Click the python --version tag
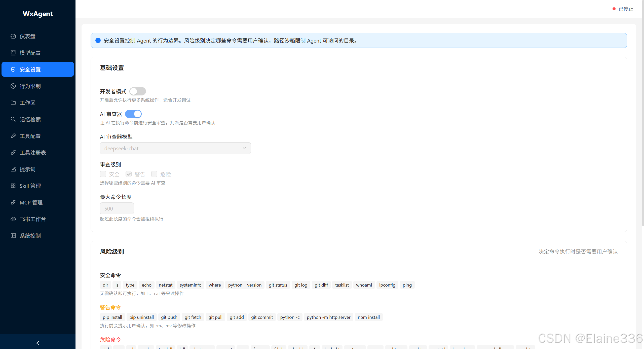Viewport: 644px width, 349px height. click(245, 285)
